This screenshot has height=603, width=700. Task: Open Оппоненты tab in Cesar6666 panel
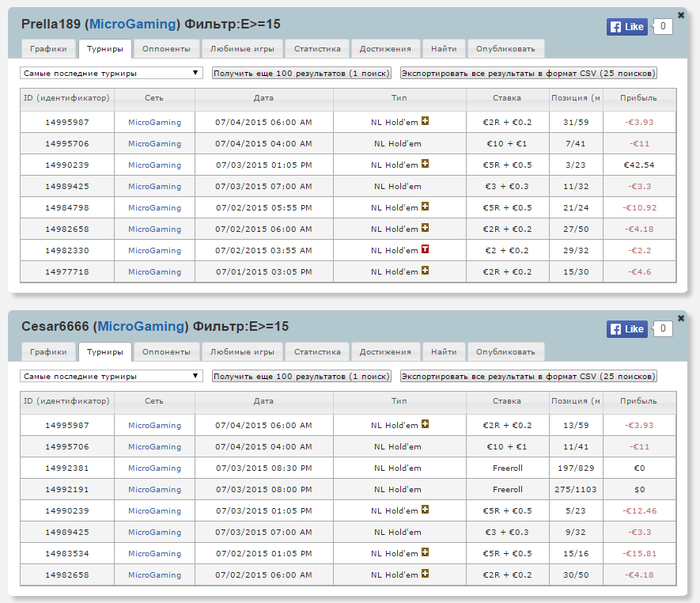coord(166,352)
